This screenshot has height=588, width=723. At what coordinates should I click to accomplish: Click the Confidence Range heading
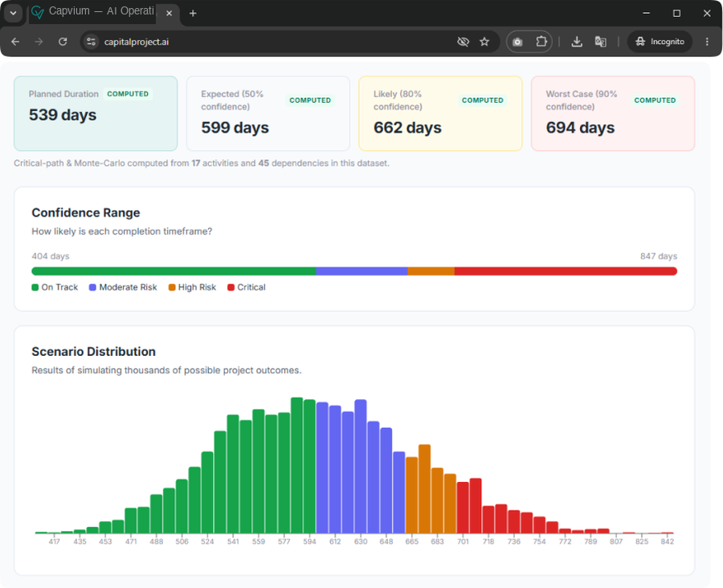pos(86,213)
